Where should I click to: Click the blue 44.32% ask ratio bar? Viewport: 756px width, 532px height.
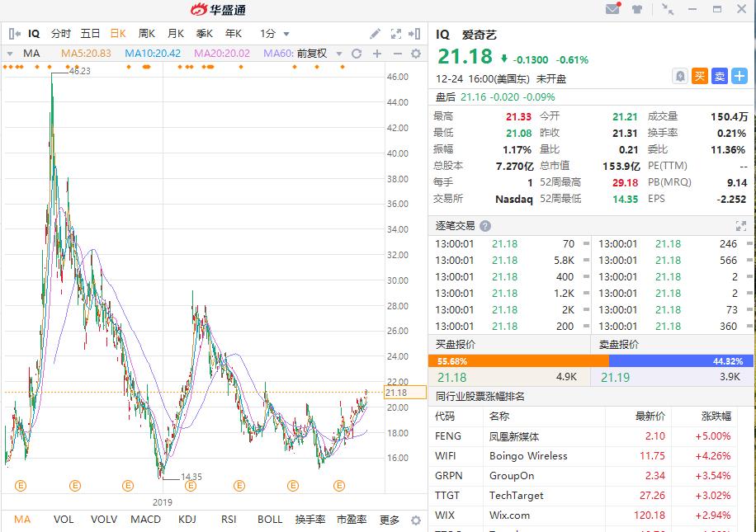[x=681, y=361]
